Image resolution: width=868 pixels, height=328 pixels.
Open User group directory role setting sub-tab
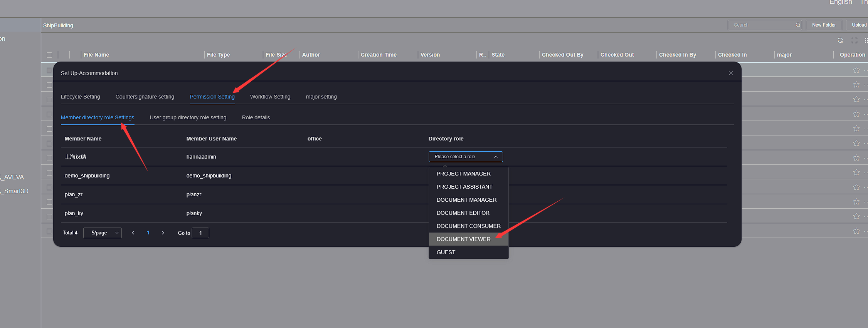pyautogui.click(x=188, y=117)
